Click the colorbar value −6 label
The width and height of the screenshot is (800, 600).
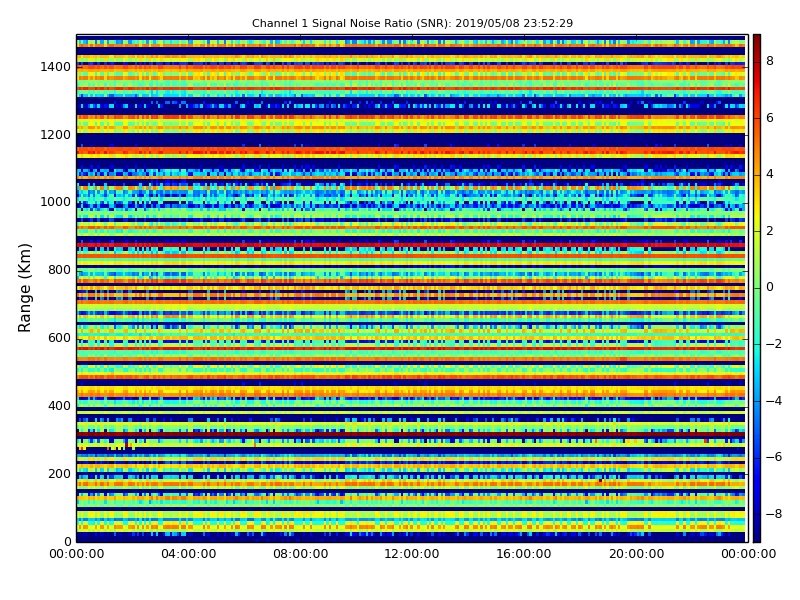point(773,457)
